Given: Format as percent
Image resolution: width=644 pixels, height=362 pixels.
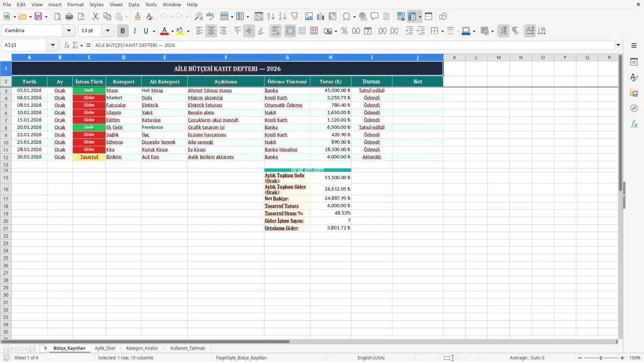Looking at the screenshot, I should click(344, 31).
